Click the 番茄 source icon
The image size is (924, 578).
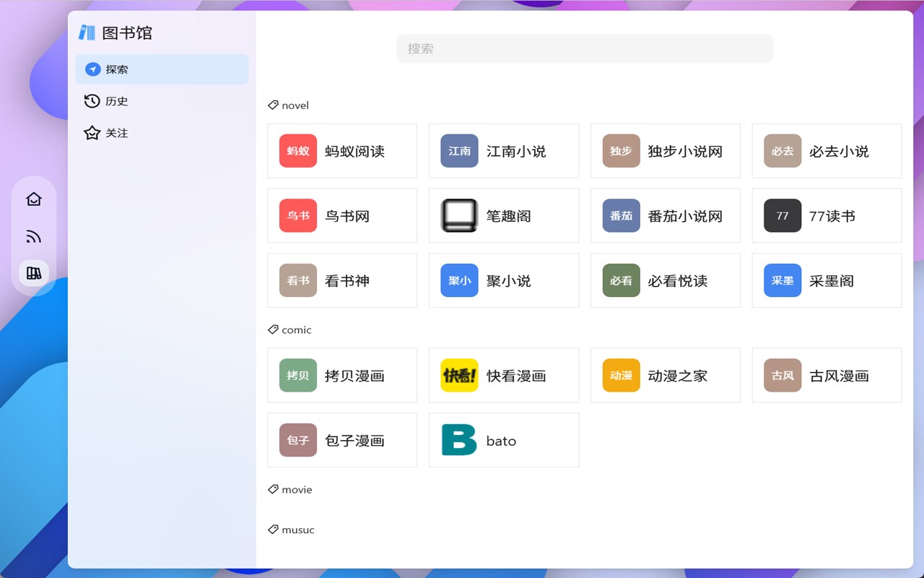pyautogui.click(x=622, y=215)
